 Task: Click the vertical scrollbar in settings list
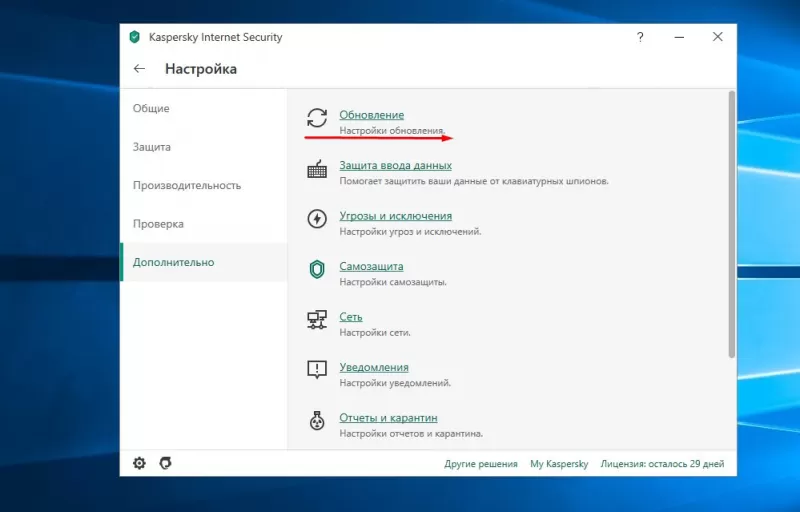732,224
